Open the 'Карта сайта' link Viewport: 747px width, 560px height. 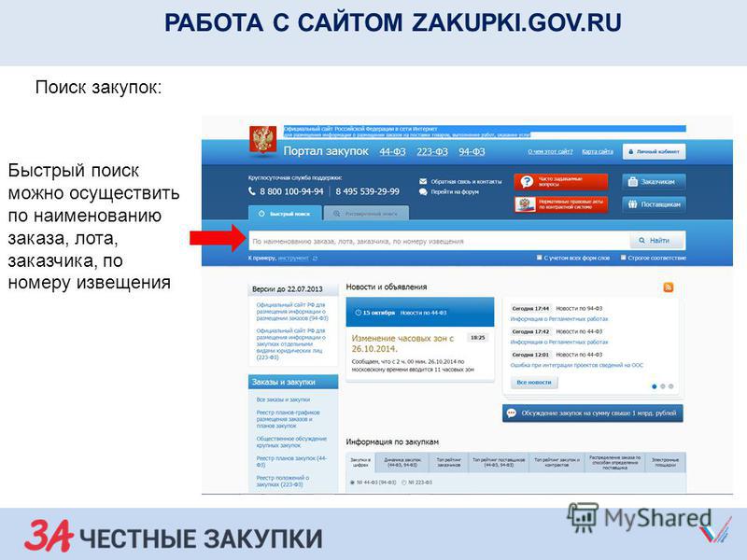click(598, 151)
